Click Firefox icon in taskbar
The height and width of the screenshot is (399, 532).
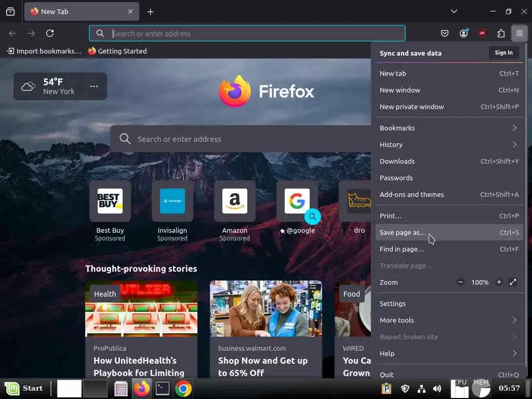point(142,389)
